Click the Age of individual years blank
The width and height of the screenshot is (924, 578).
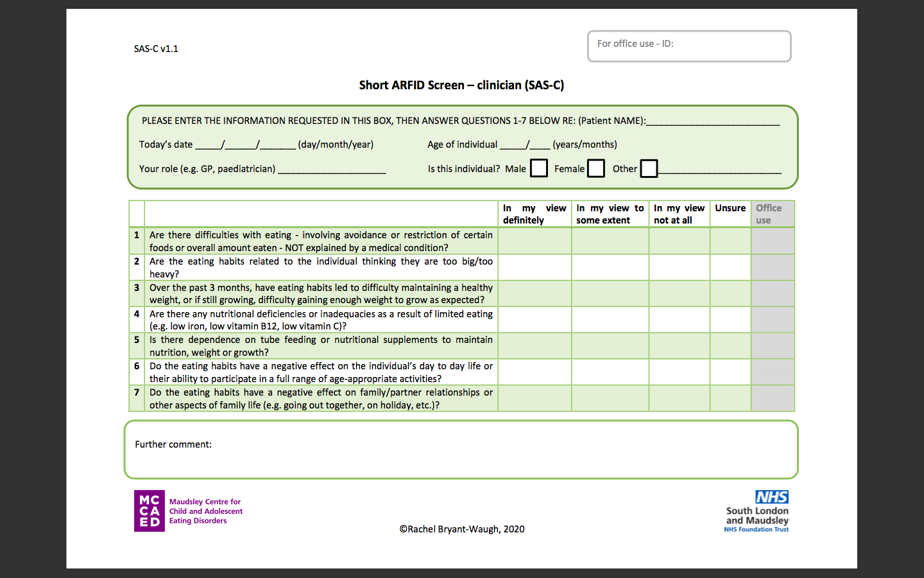pos(513,146)
